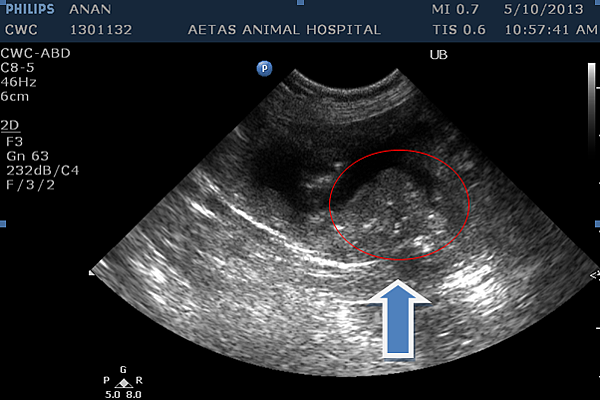This screenshot has height=400, width=600.
Task: Click the 232dB/C4 dynamic range setting
Action: click(x=42, y=170)
